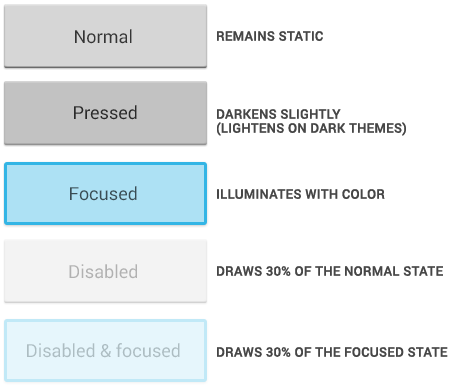The image size is (450, 385).
Task: Click the word Normal inside the top button
Action: tap(103, 37)
